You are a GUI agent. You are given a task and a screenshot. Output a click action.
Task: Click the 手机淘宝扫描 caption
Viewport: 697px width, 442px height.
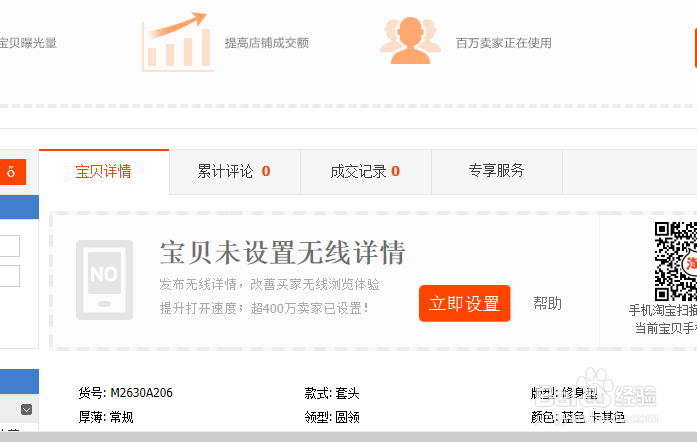[x=663, y=310]
